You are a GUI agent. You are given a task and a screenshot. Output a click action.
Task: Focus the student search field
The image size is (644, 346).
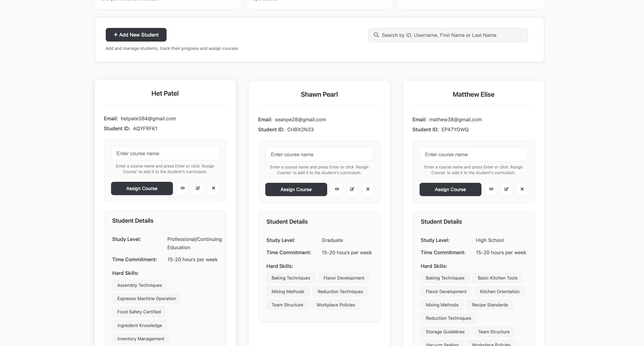(448, 35)
